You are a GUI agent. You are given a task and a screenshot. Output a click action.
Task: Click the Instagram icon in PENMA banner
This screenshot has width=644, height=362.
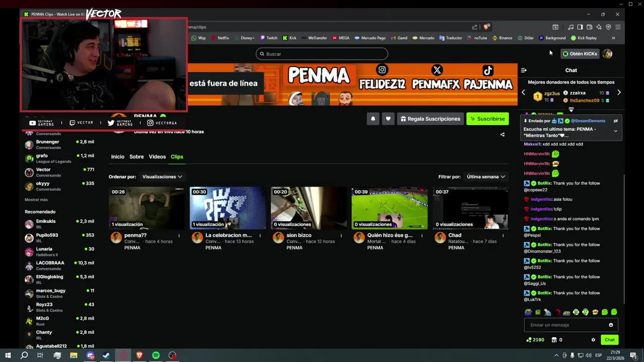[x=382, y=70]
